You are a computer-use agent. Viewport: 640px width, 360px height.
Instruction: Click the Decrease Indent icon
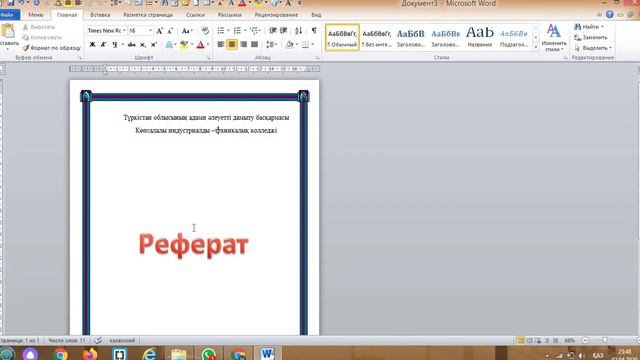pyautogui.click(x=273, y=31)
